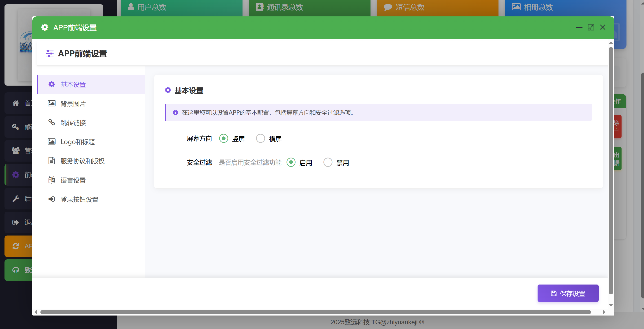The height and width of the screenshot is (329, 644).
Task: Open the 背景图片 settings icon
Action: point(51,103)
